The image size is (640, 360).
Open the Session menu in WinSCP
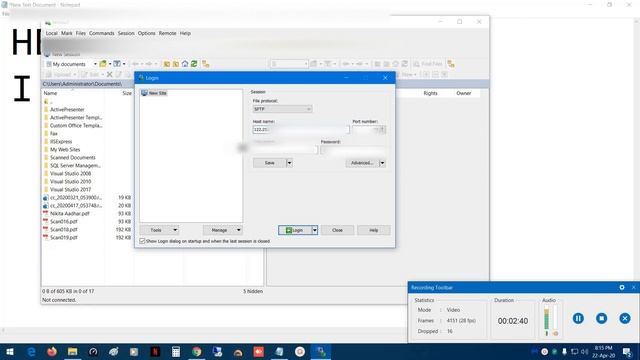click(126, 33)
